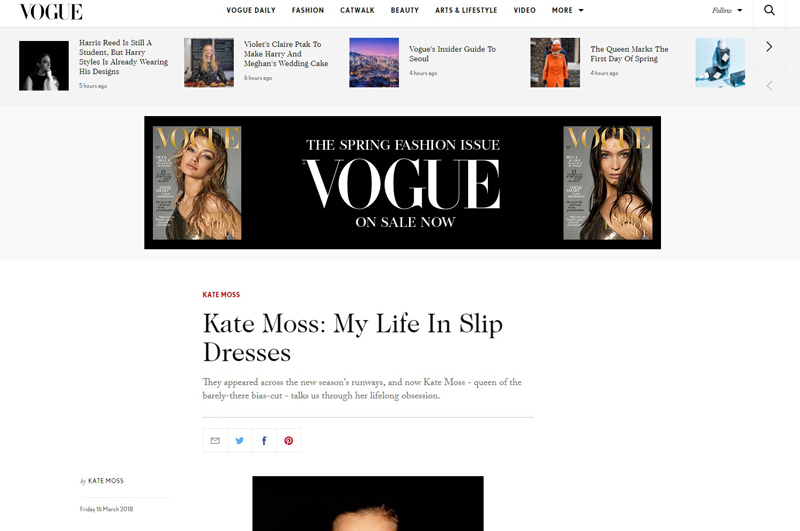Read Claire Ptak wedding cake story

286,54
